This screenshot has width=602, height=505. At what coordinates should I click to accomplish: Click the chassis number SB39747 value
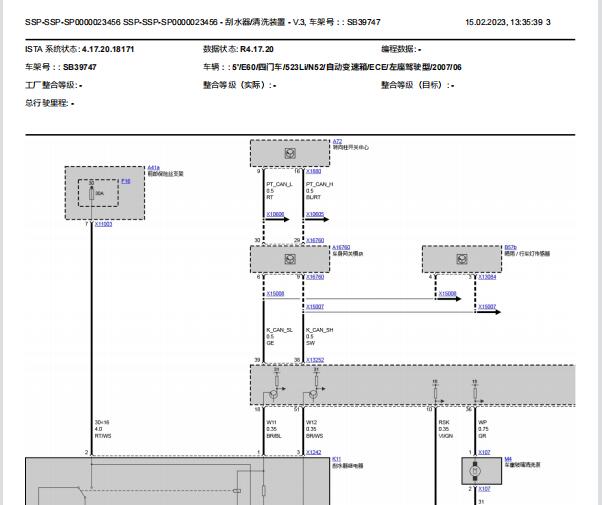point(79,67)
